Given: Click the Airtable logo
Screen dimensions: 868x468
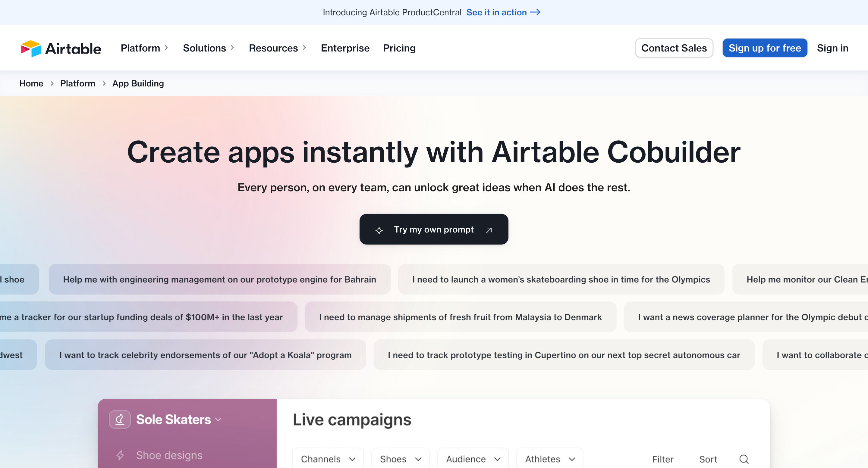Looking at the screenshot, I should (61, 48).
